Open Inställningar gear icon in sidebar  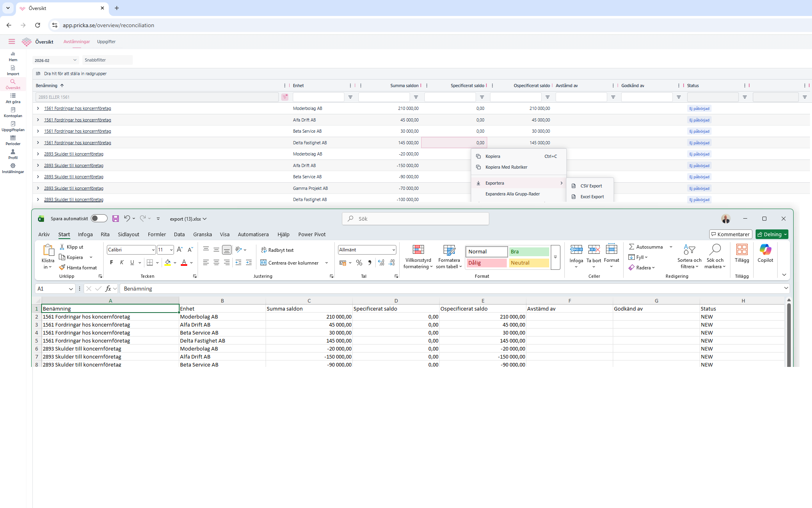(x=13, y=166)
